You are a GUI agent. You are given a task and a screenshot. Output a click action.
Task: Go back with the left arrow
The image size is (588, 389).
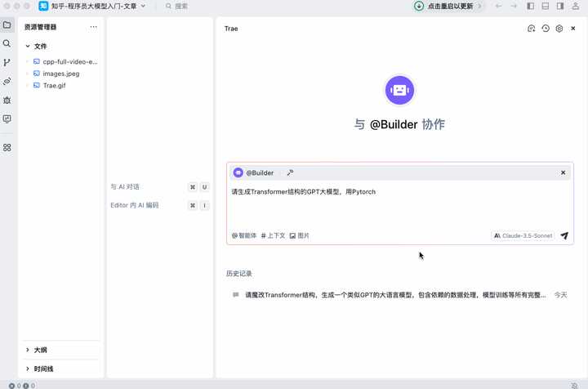498,6
